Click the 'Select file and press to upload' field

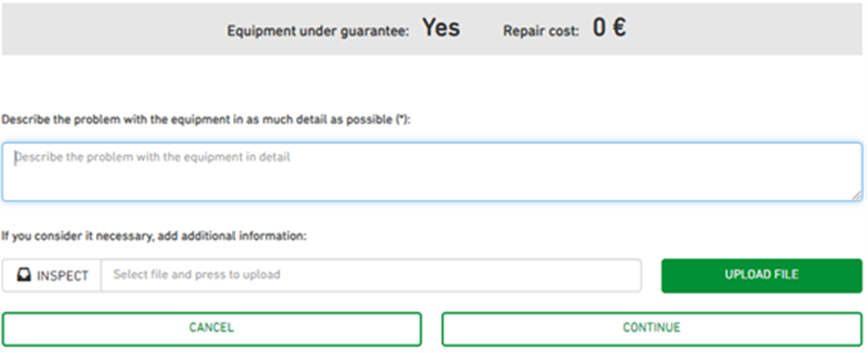[371, 276]
